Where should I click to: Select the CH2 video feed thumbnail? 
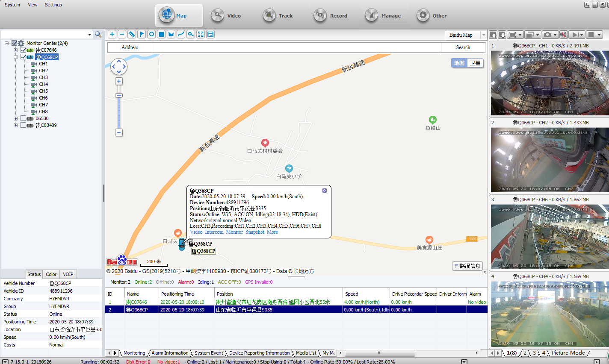[549, 160]
